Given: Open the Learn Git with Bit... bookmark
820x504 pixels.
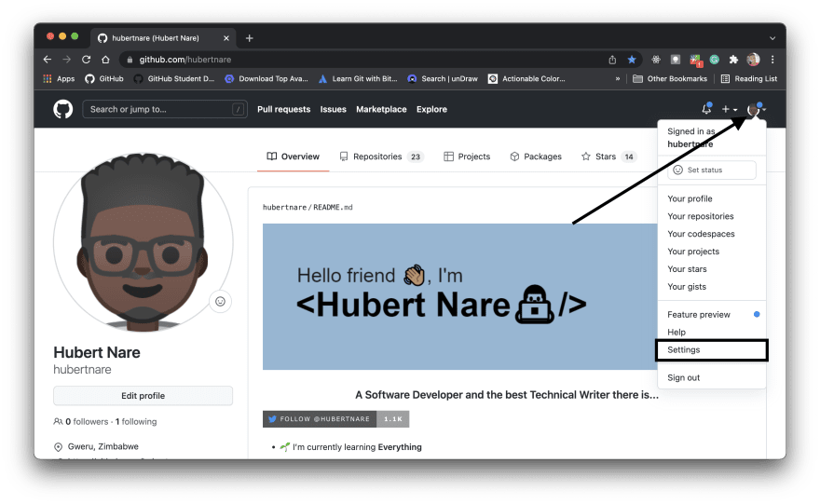Looking at the screenshot, I should pos(358,79).
